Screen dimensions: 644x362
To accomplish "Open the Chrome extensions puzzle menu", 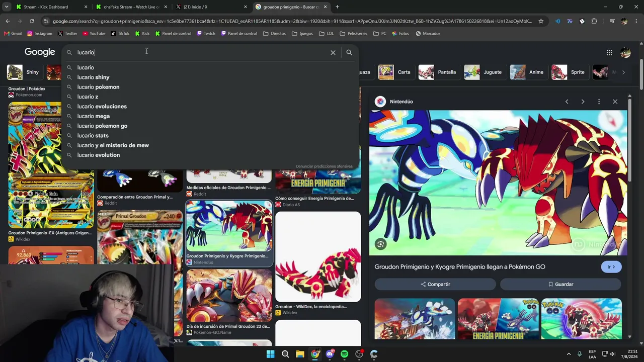I will (594, 21).
